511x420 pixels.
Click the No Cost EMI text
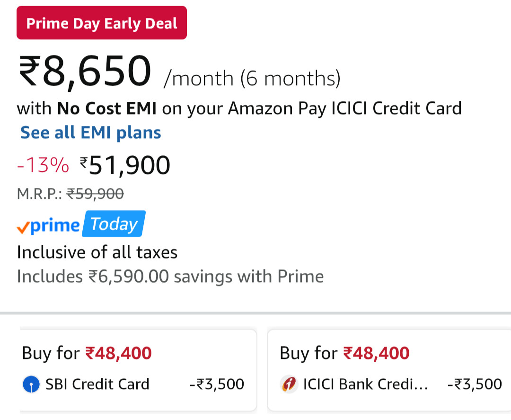coord(107,108)
